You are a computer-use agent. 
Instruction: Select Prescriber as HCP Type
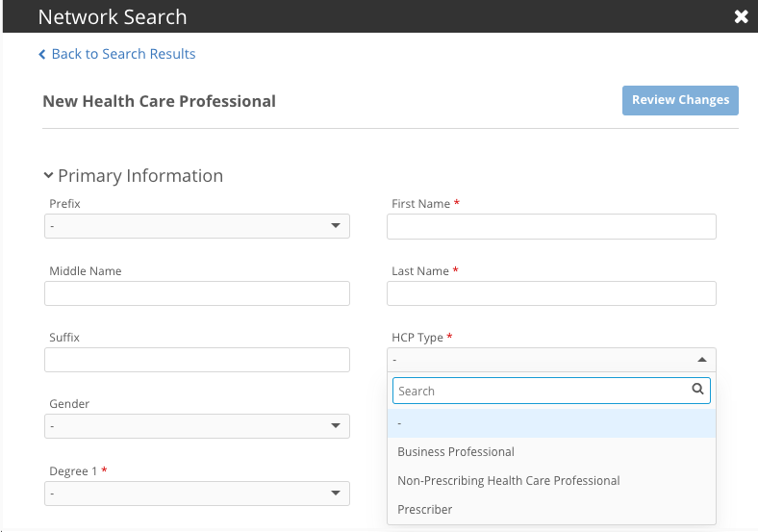coord(425,510)
